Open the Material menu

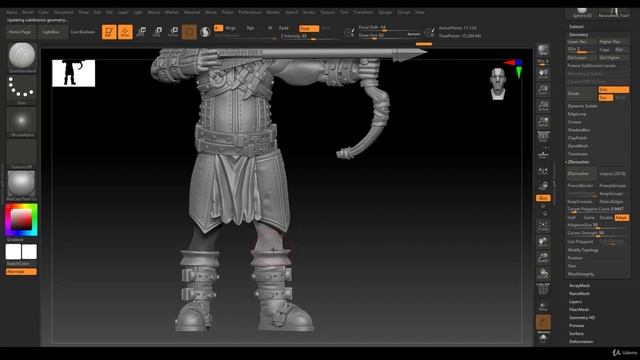[x=192, y=12]
